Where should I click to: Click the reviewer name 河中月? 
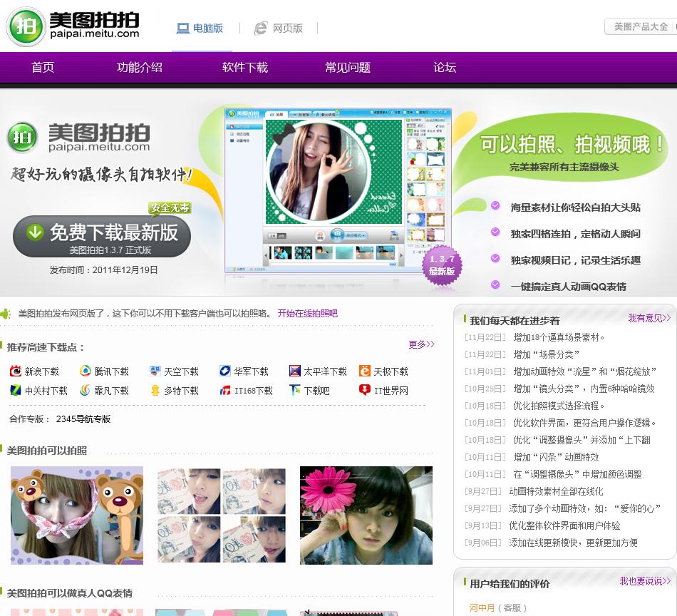(x=482, y=607)
